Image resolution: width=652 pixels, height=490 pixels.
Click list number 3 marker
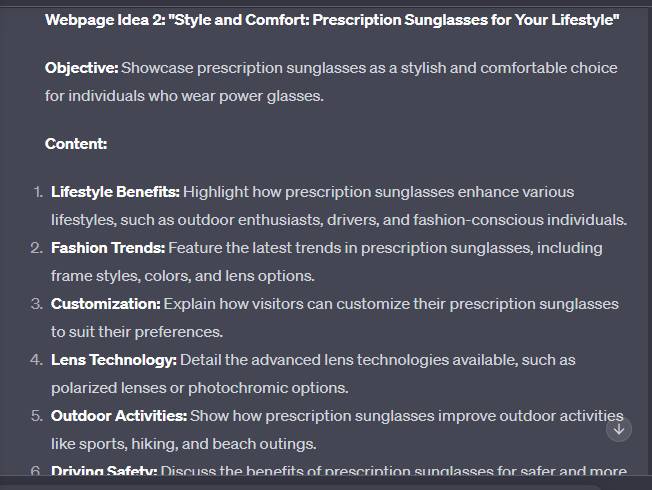[x=37, y=304]
